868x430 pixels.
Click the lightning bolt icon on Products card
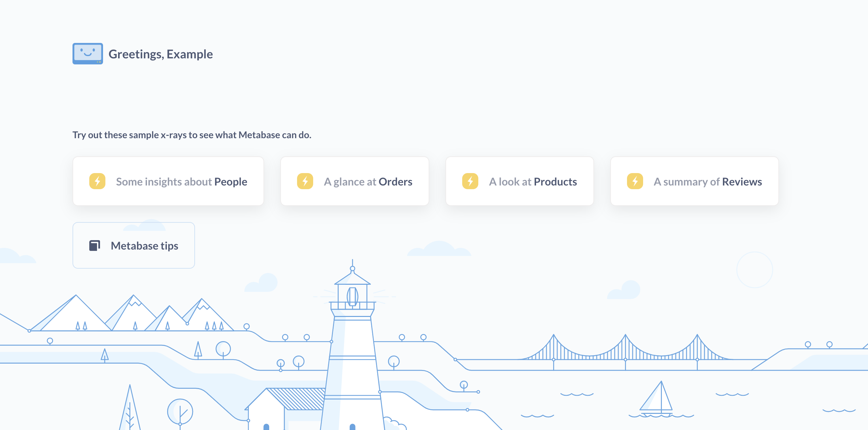point(470,181)
